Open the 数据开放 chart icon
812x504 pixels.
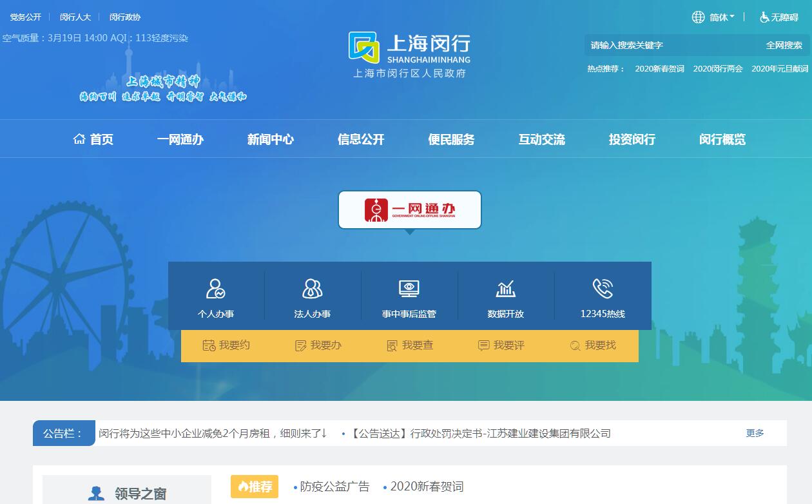pos(505,289)
